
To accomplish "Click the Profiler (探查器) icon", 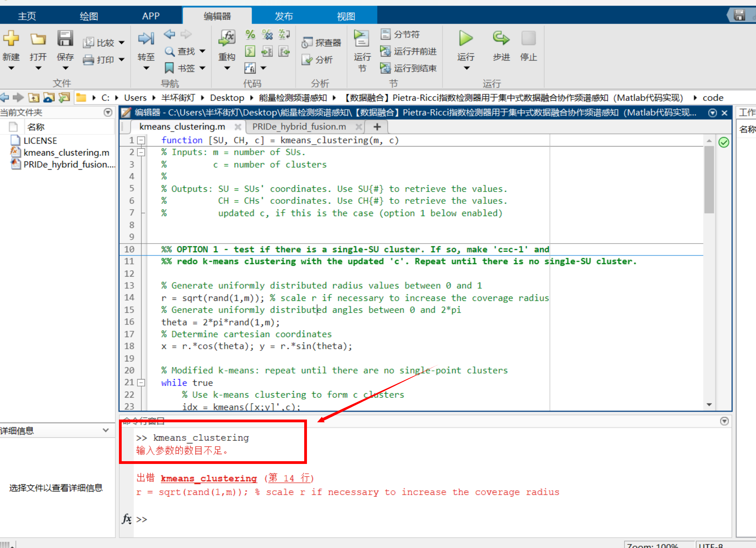I will coord(307,43).
